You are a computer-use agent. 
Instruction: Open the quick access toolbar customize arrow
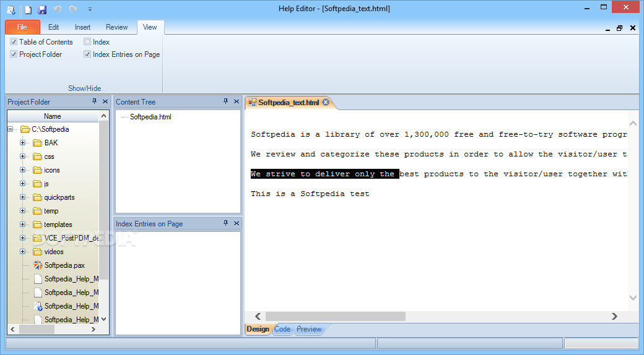pos(90,9)
